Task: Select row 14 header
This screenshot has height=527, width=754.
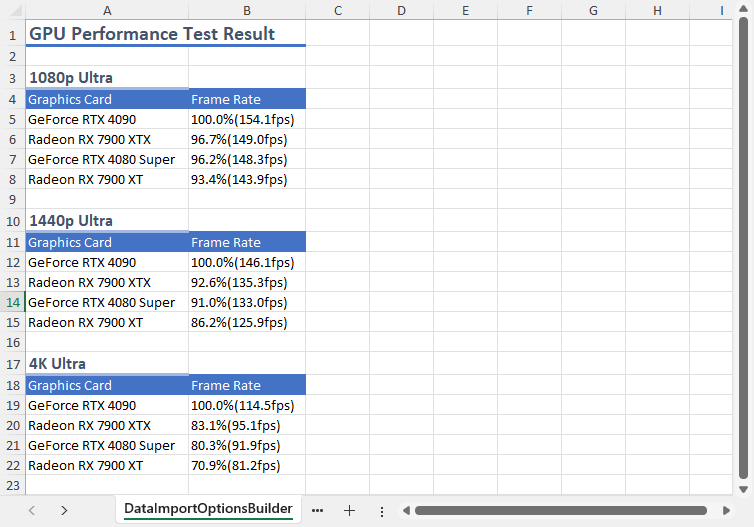Action: [12, 302]
